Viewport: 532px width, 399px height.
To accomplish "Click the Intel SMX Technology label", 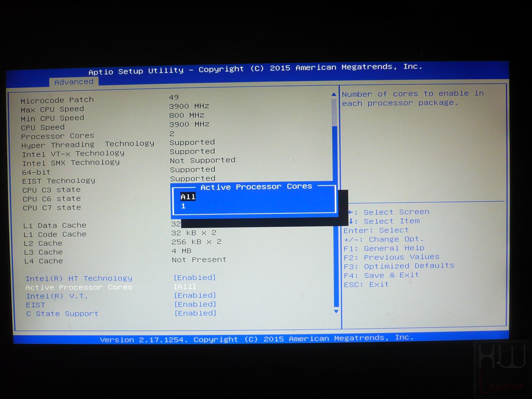I will tap(71, 163).
